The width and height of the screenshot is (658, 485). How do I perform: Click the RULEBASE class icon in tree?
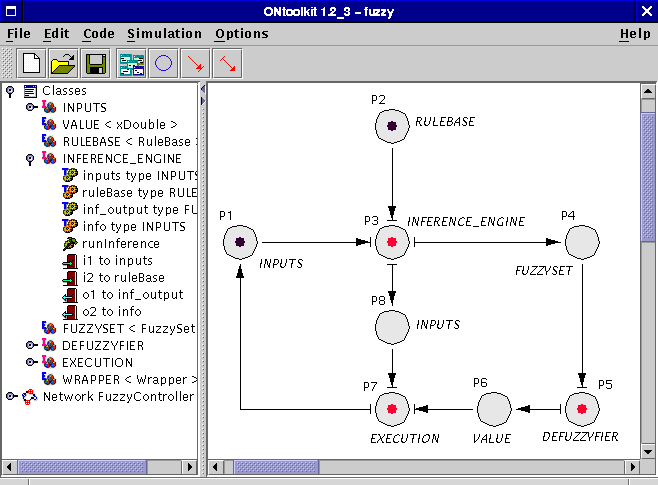49,141
